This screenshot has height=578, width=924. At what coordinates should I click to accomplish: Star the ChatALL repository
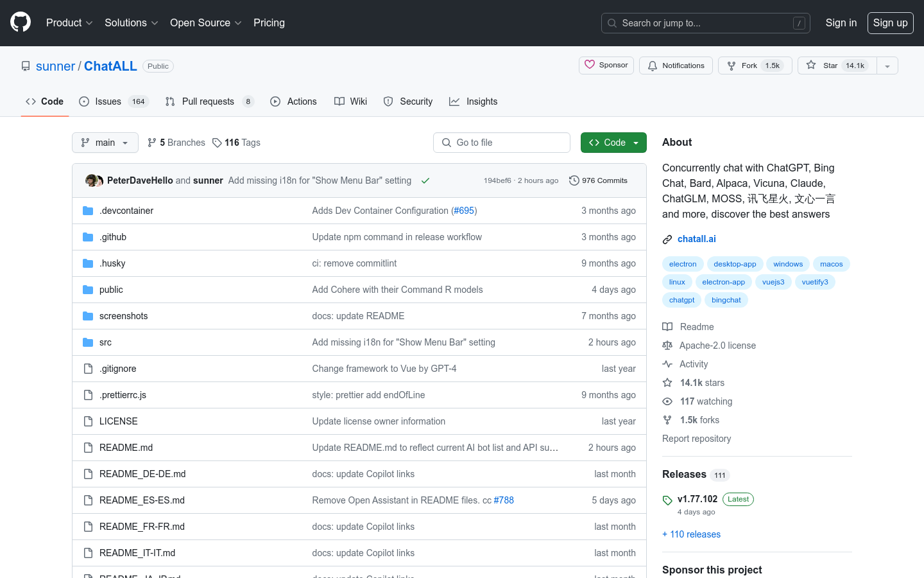tap(837, 66)
